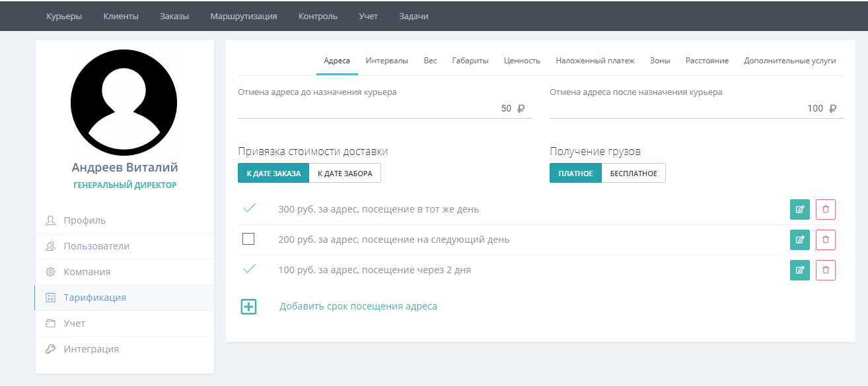This screenshot has width=868, height=386.
Task: Click text 200 руб. за адрес next-day row
Action: tap(394, 240)
